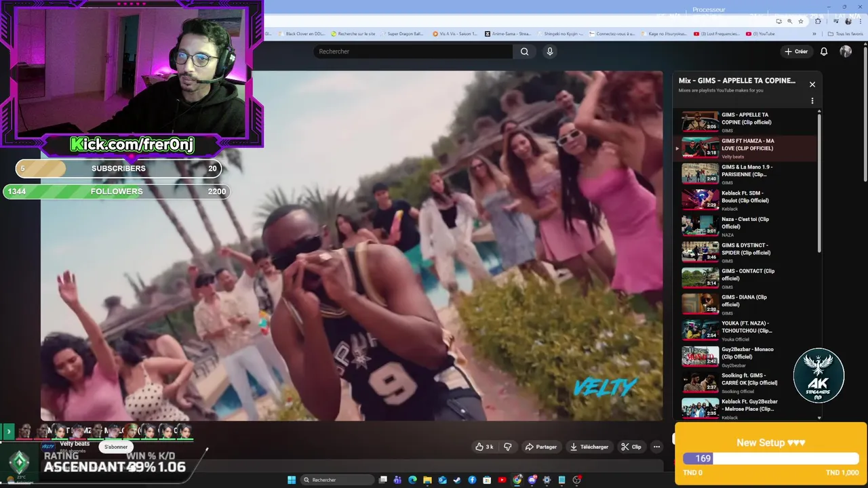Viewport: 868px width, 488px height.
Task: Open the Kage no Jitsuryokusha bookmark
Action: click(x=664, y=34)
